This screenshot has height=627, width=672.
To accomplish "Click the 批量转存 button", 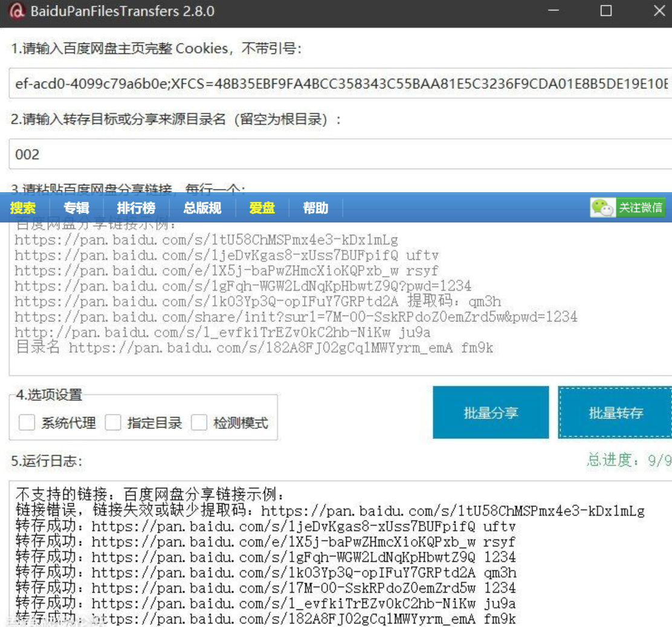I will tap(615, 412).
